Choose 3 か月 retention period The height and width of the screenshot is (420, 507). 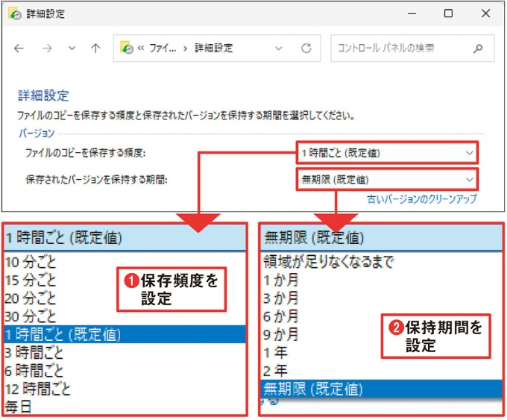[x=281, y=298]
